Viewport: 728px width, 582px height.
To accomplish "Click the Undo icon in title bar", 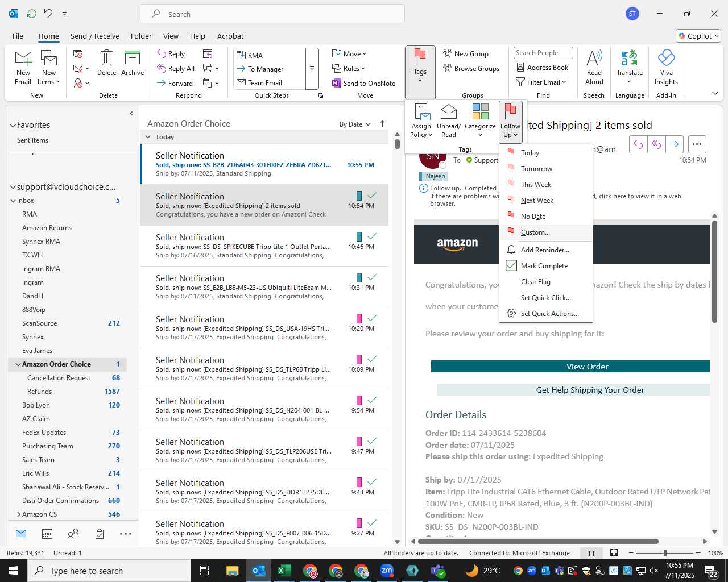I will (x=48, y=13).
